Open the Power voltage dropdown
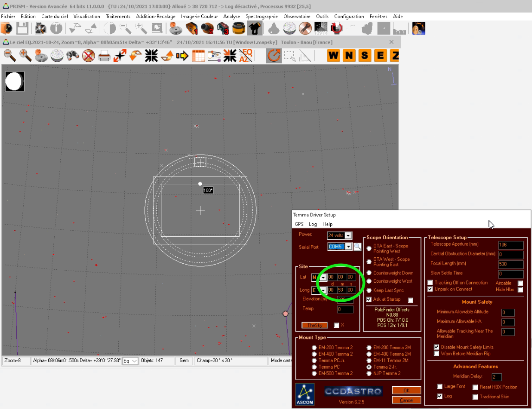This screenshot has height=409, width=532. click(x=348, y=235)
